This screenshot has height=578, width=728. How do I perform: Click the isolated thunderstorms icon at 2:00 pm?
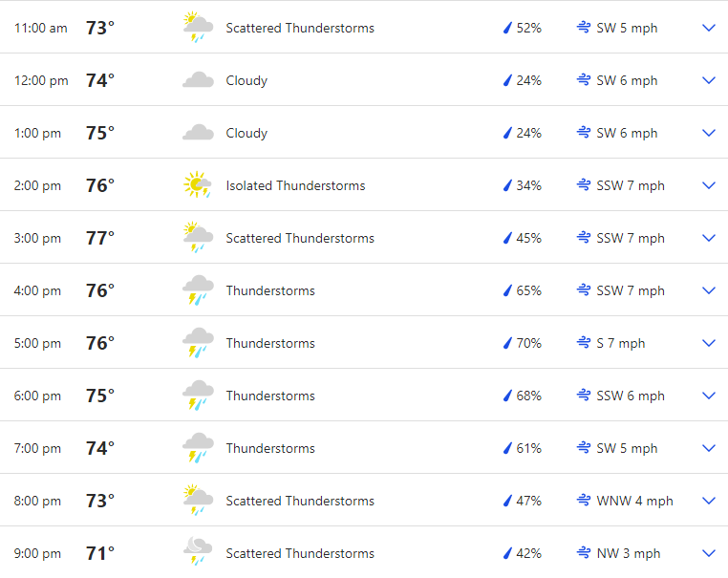click(198, 184)
